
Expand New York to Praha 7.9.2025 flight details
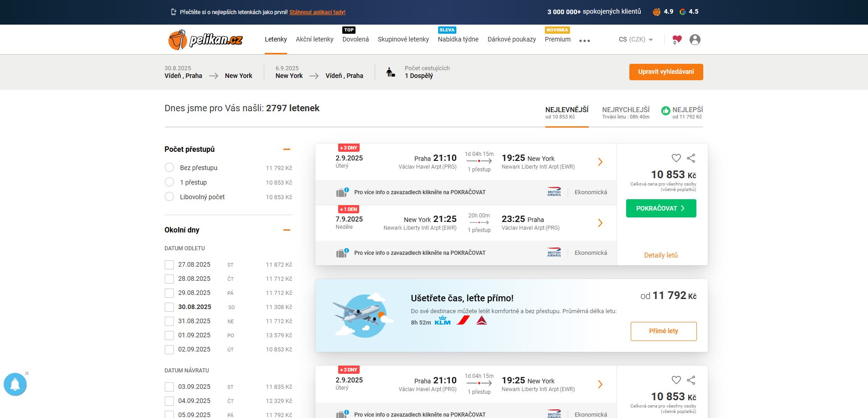coord(600,223)
